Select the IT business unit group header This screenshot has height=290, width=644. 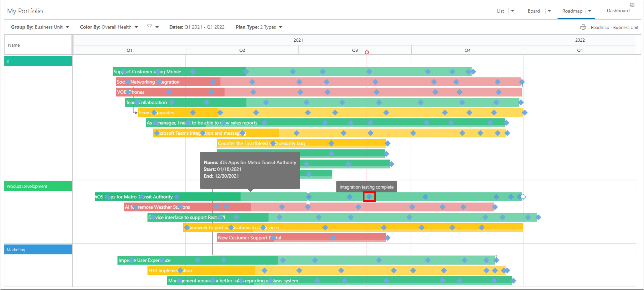point(38,61)
